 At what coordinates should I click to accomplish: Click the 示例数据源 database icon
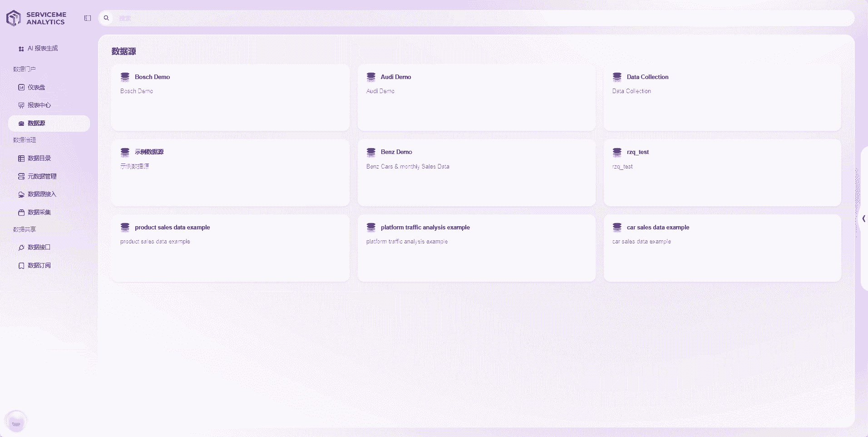[125, 152]
